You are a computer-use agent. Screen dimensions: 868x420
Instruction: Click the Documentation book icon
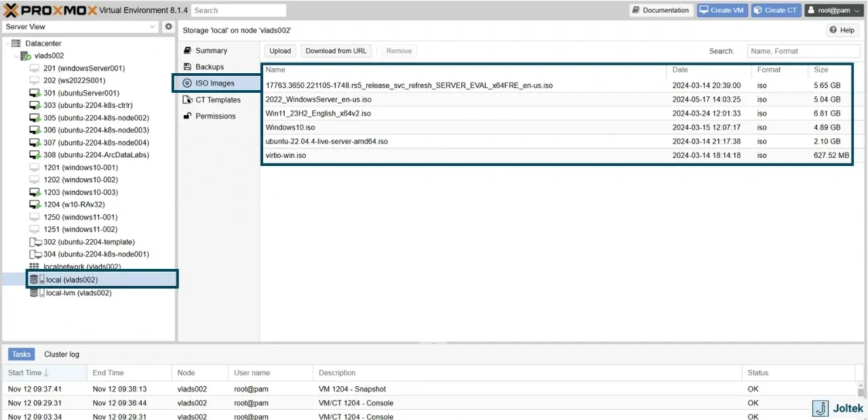coord(636,10)
